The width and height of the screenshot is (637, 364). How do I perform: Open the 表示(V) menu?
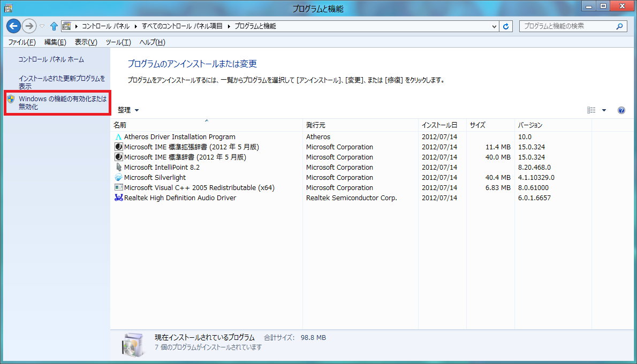86,42
